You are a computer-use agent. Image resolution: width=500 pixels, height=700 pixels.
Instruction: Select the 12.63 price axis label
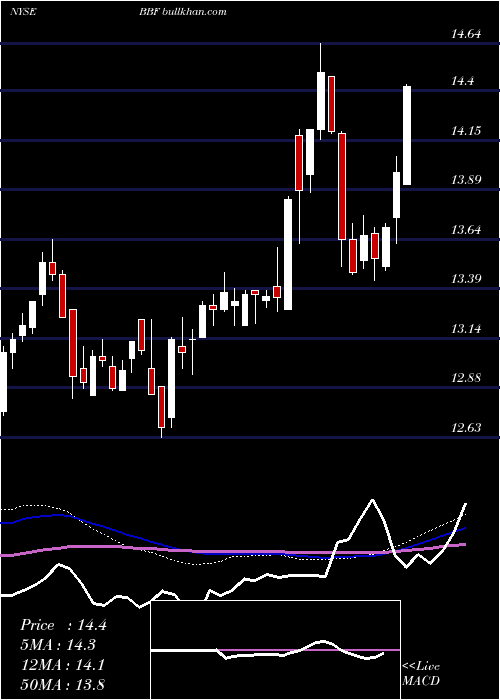pos(466,428)
